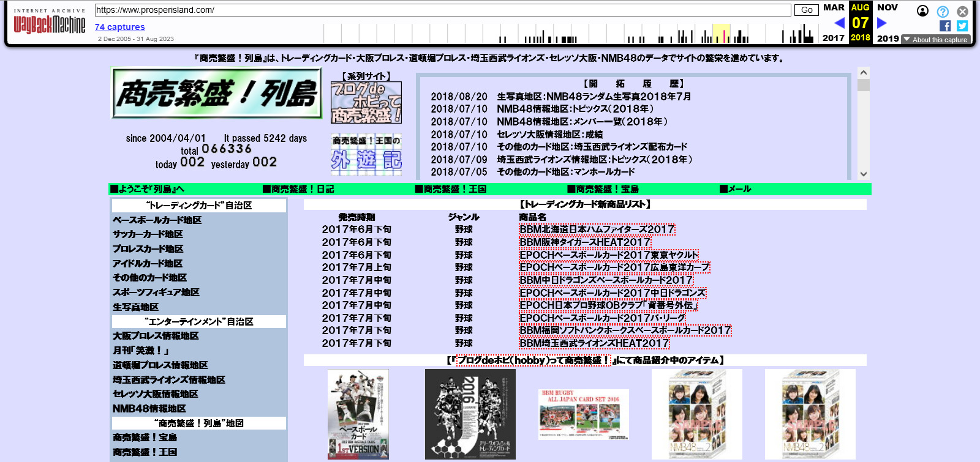Open 商売繁盛！日記 in green menu bar
Screen dimensions: 980x462
[x=298, y=189]
